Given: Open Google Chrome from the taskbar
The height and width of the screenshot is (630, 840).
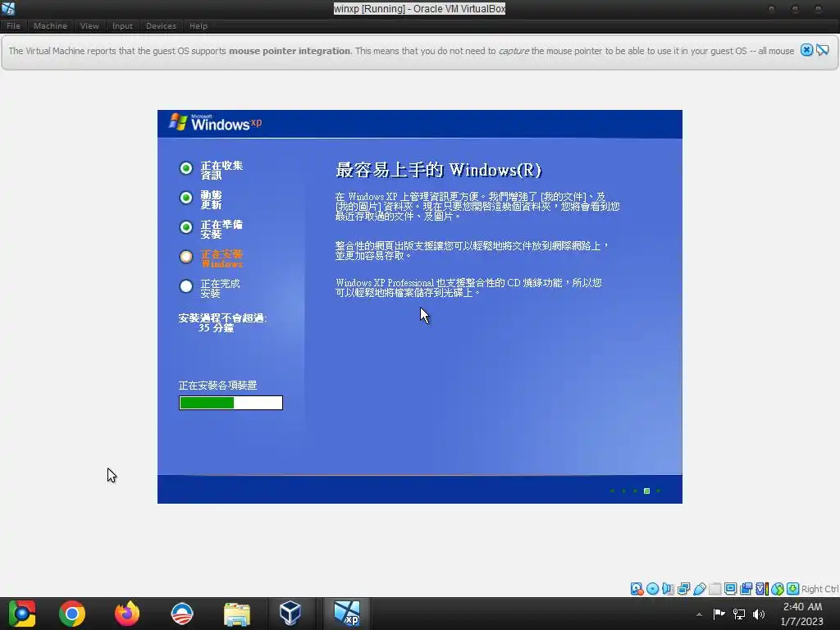Looking at the screenshot, I should pyautogui.click(x=72, y=614).
